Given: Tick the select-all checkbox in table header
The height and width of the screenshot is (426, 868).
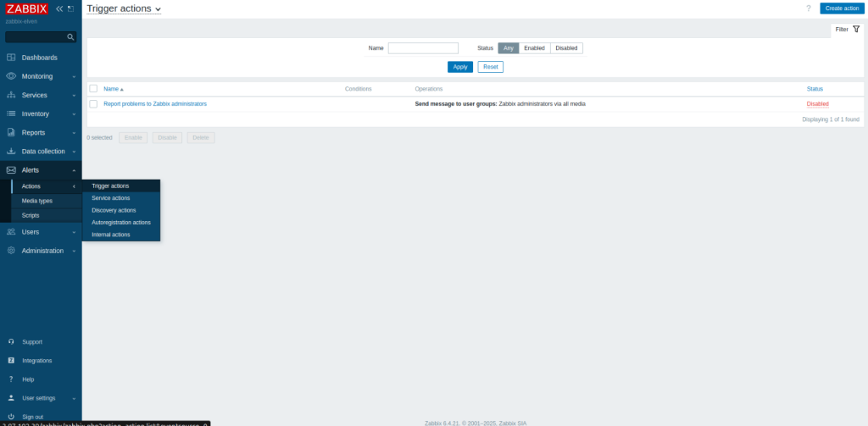Looking at the screenshot, I should tap(93, 89).
